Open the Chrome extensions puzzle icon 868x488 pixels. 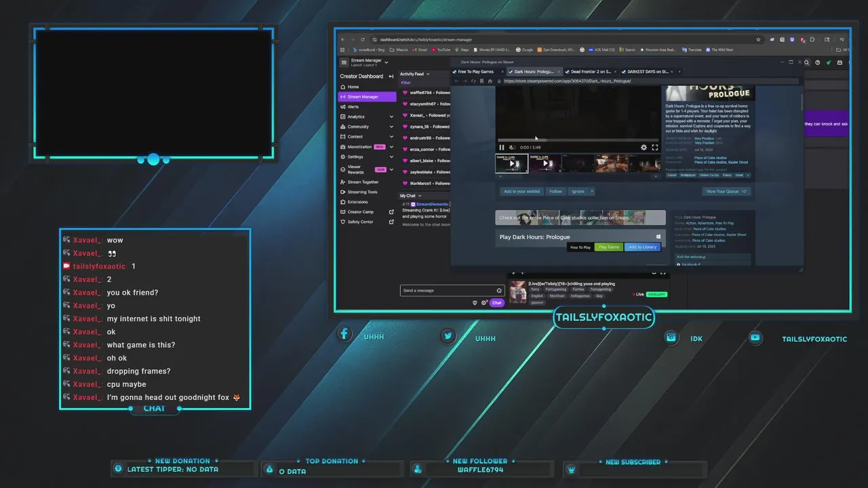(x=812, y=40)
